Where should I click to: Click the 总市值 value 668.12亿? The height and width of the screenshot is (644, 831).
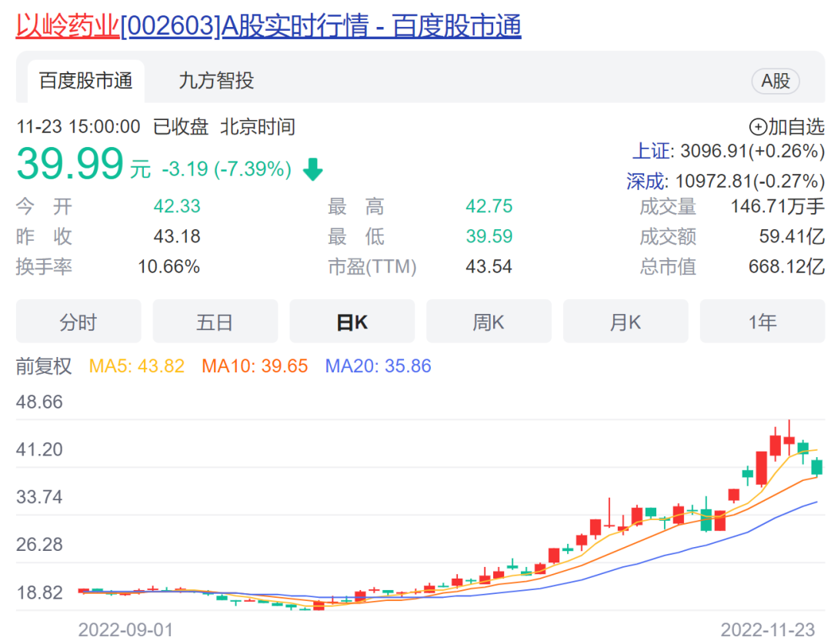pos(786,267)
